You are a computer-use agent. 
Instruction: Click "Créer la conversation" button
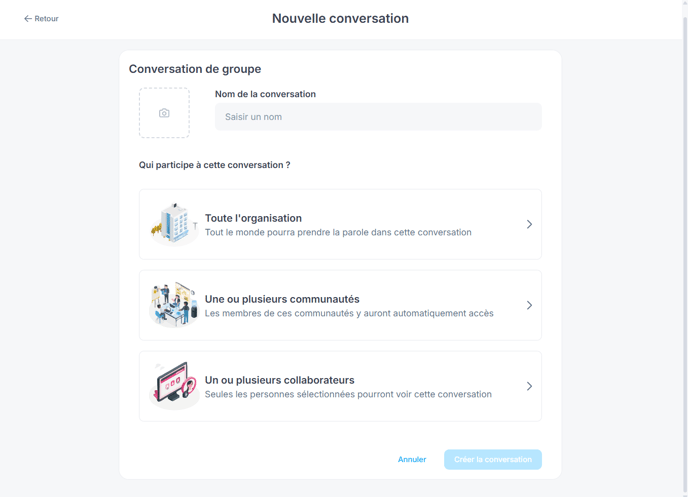click(x=493, y=460)
